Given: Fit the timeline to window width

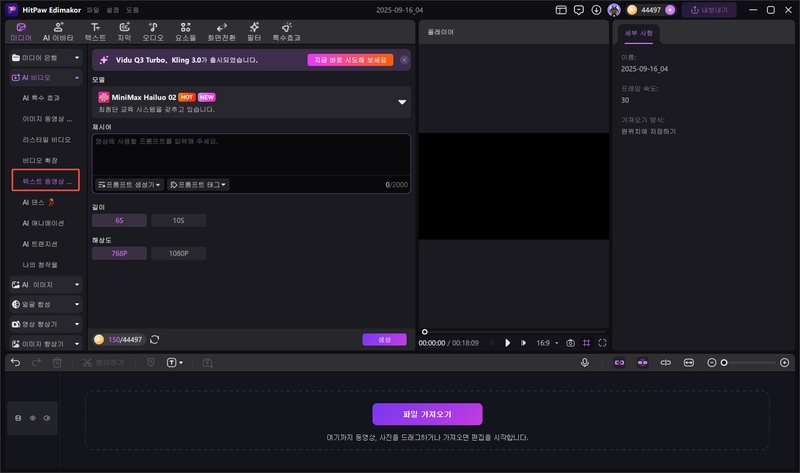Looking at the screenshot, I should 689,362.
